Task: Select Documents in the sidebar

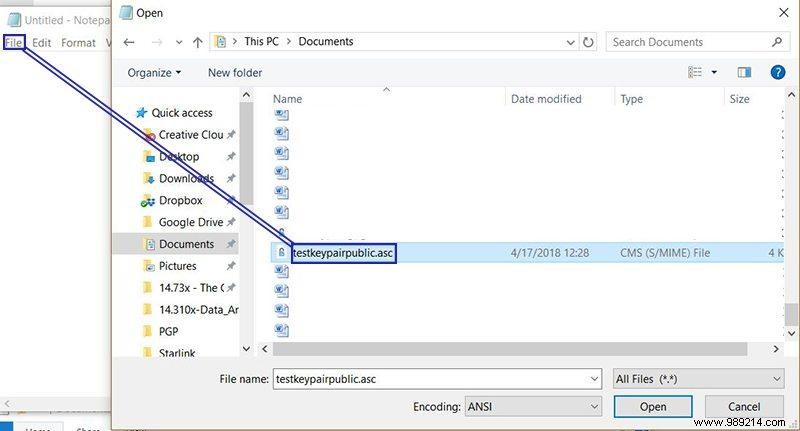Action: pos(186,244)
